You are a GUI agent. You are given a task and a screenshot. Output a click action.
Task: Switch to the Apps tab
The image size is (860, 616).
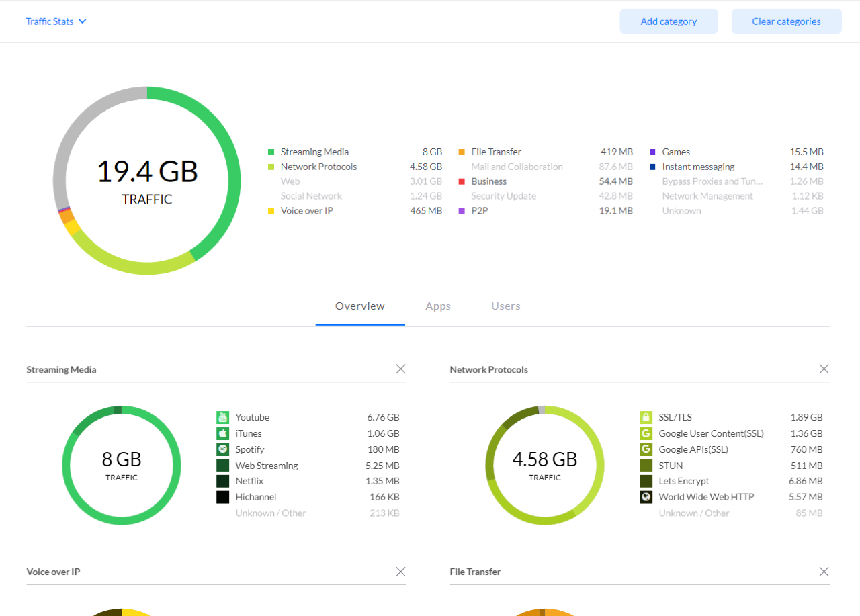click(438, 306)
